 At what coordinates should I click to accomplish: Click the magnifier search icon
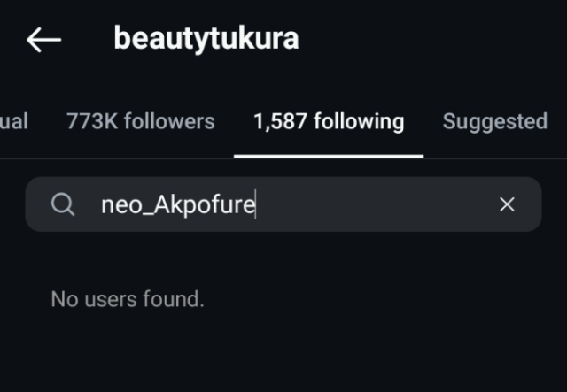(62, 205)
